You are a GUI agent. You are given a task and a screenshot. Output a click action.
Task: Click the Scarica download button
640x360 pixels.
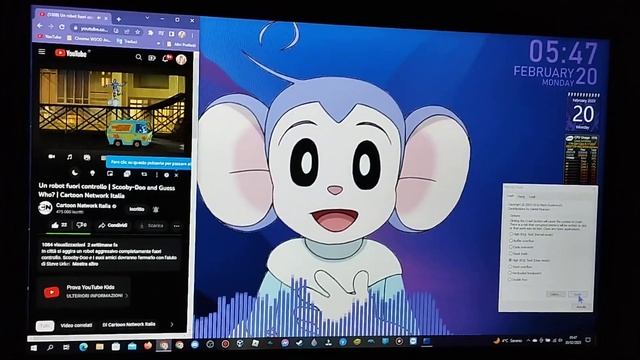[x=151, y=226]
